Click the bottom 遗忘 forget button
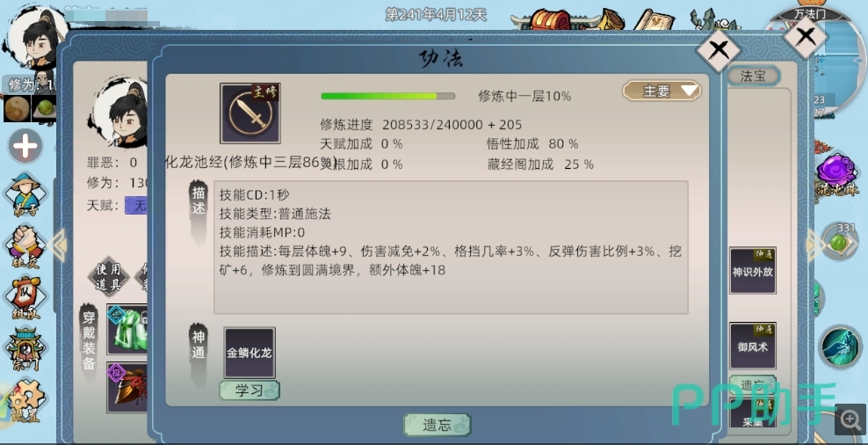This screenshot has width=868, height=445. point(438,425)
